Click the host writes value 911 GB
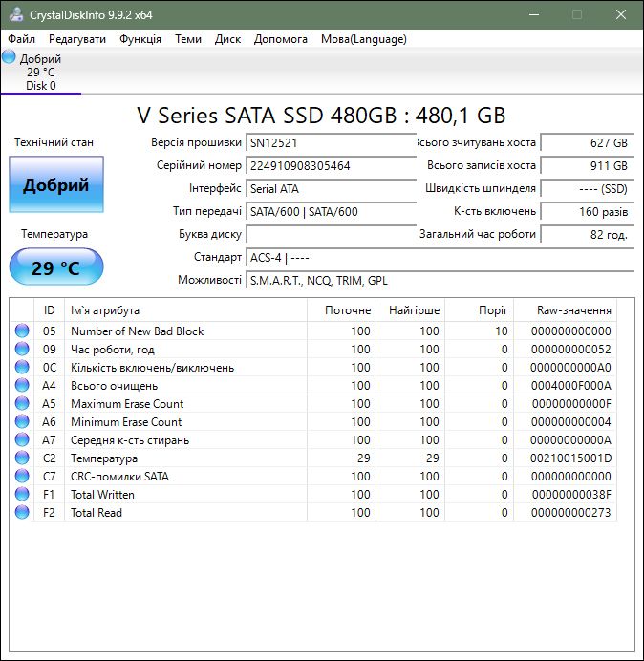Viewport: 644px width, 661px height. coord(587,165)
